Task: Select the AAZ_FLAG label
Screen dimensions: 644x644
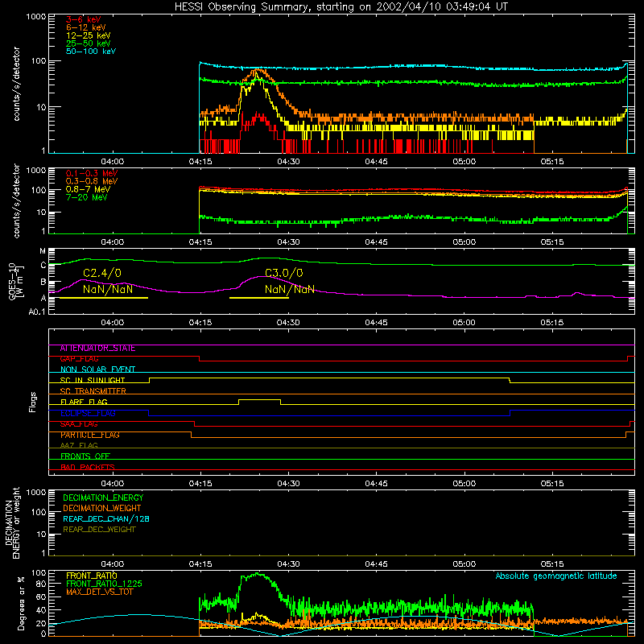Action: pos(79,445)
